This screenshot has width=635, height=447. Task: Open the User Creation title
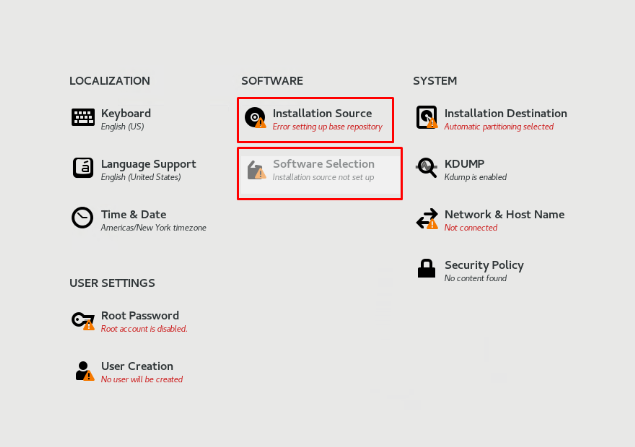[x=137, y=366]
